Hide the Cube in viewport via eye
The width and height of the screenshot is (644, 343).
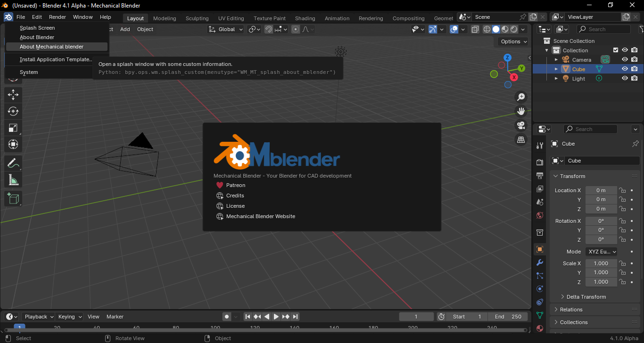pyautogui.click(x=625, y=69)
